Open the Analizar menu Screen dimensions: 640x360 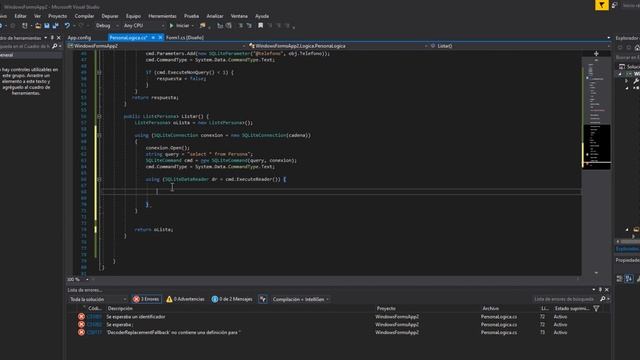(215, 16)
